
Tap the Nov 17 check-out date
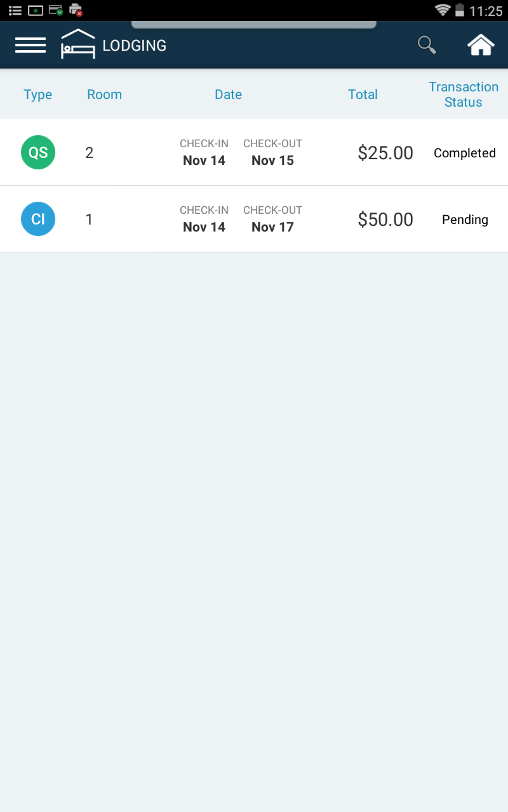tap(272, 227)
